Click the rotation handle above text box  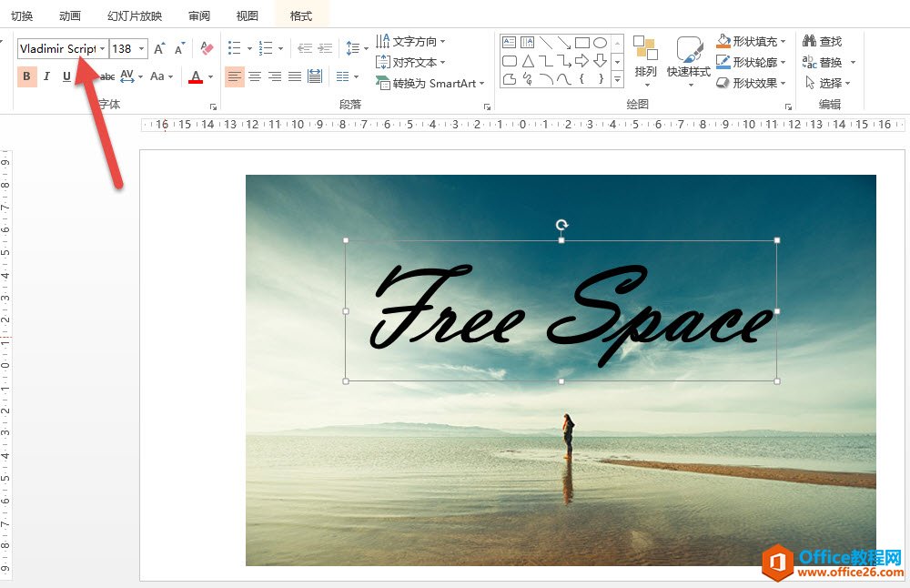561,225
